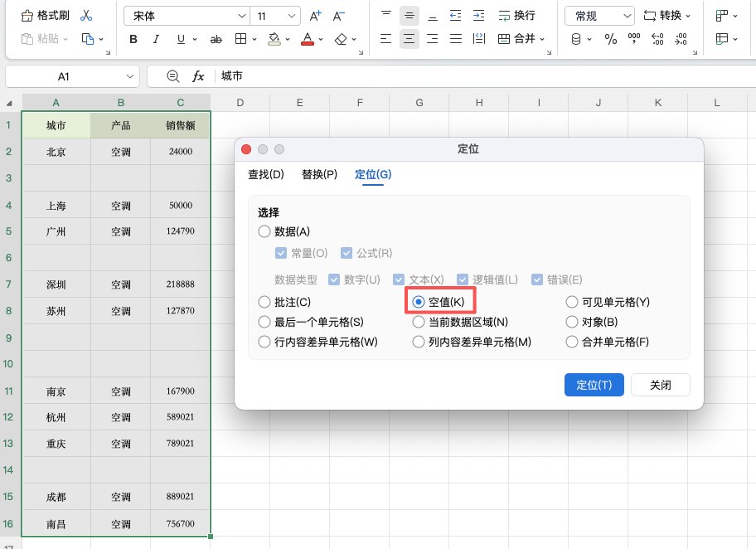Click the 定位(T) button
Image resolution: width=756 pixels, height=549 pixels.
point(594,385)
